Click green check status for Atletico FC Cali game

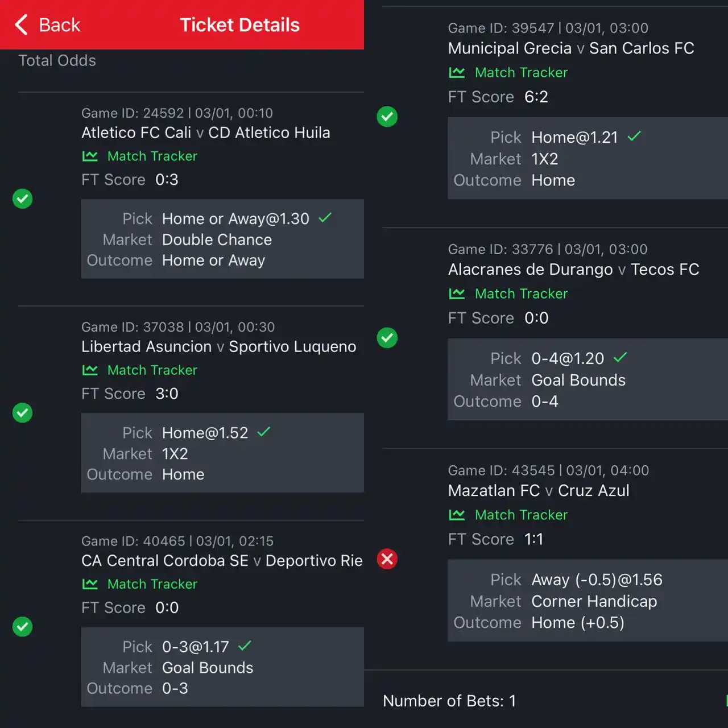(23, 198)
